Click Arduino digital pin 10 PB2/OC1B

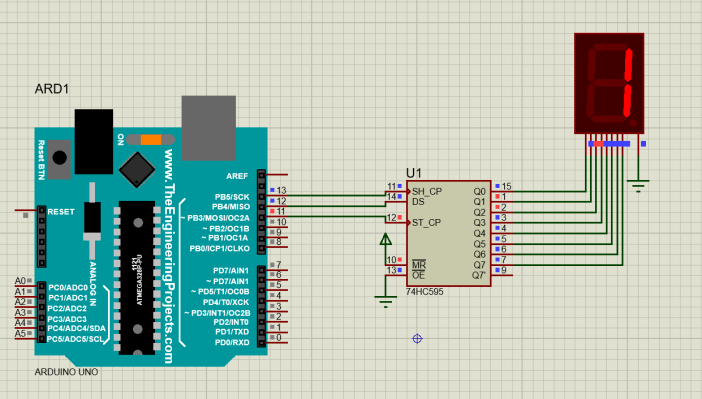pyautogui.click(x=277, y=227)
